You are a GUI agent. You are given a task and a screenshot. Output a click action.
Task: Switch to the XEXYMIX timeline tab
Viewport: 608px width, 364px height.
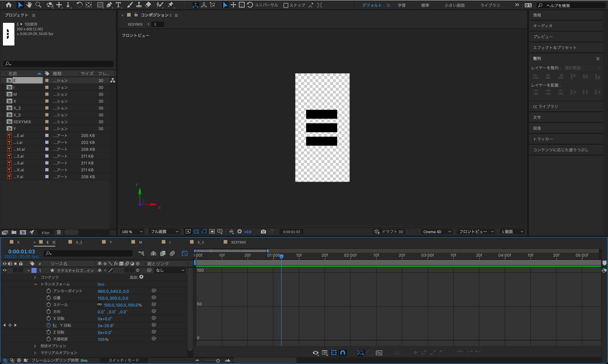(x=238, y=242)
